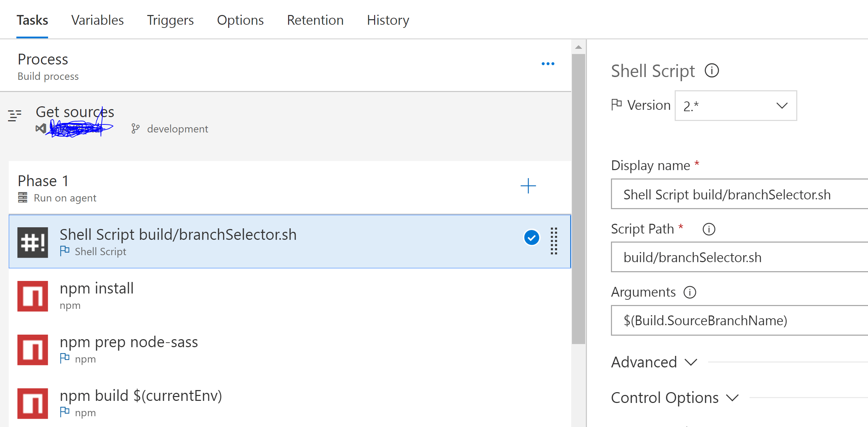Click the info icon beside Script Path
This screenshot has width=868, height=427.
tap(709, 229)
